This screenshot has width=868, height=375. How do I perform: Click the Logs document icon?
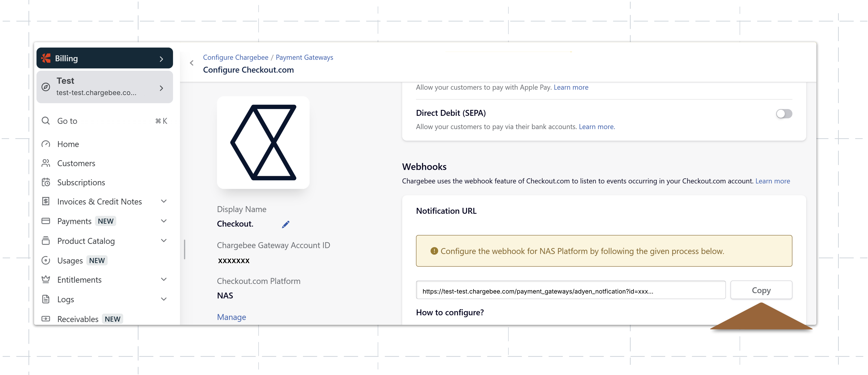point(46,299)
